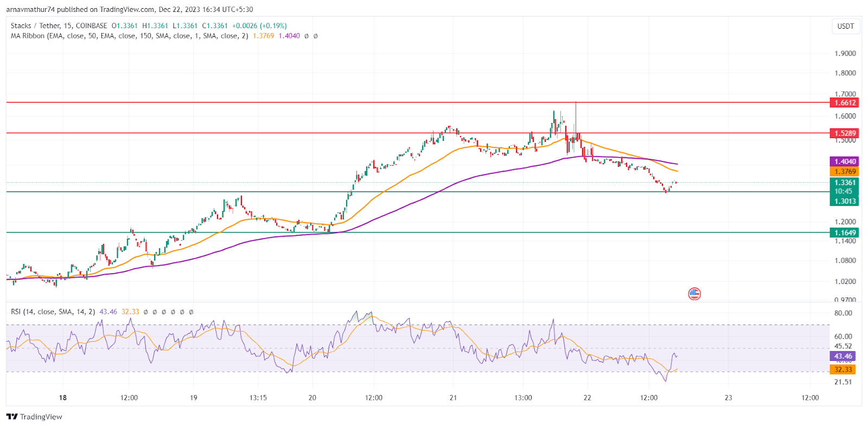868x427 pixels.
Task: Click the 10:45 countdown timer label
Action: [x=843, y=191]
